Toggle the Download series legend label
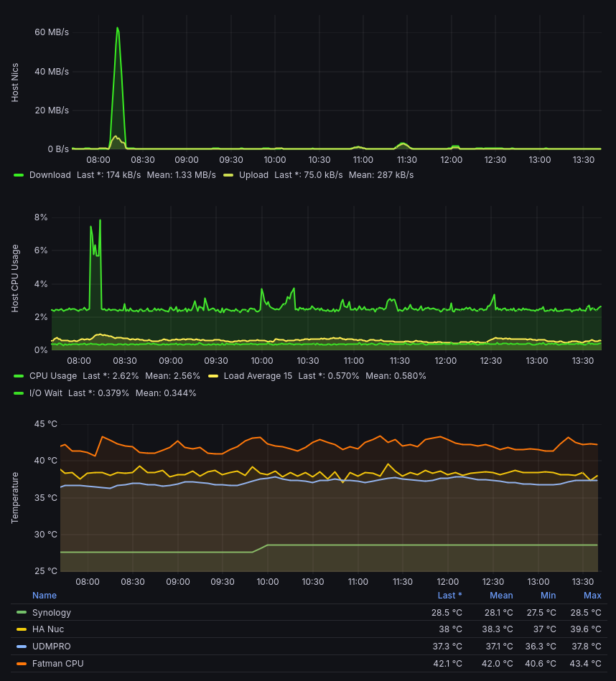616x681 pixels. pyautogui.click(x=50, y=175)
